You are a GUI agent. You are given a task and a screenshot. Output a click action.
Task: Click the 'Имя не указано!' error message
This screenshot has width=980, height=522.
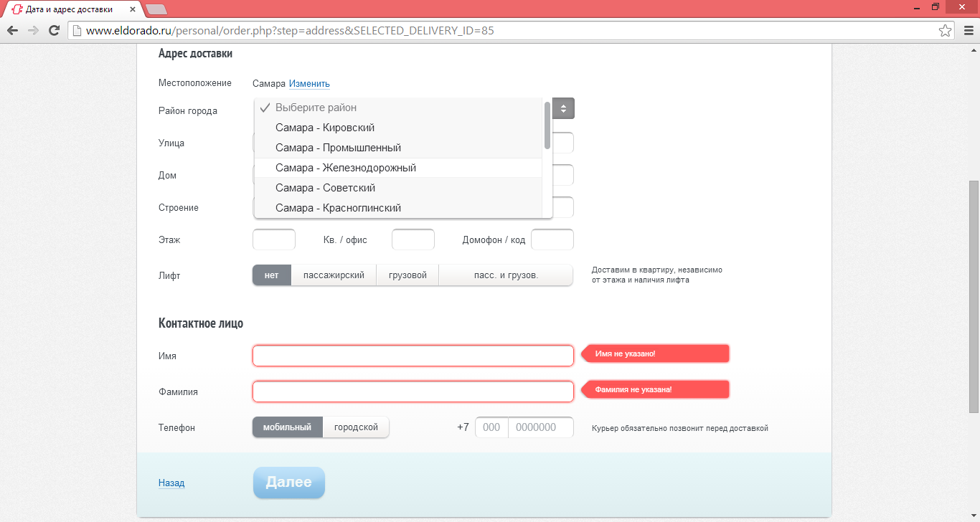click(x=655, y=354)
